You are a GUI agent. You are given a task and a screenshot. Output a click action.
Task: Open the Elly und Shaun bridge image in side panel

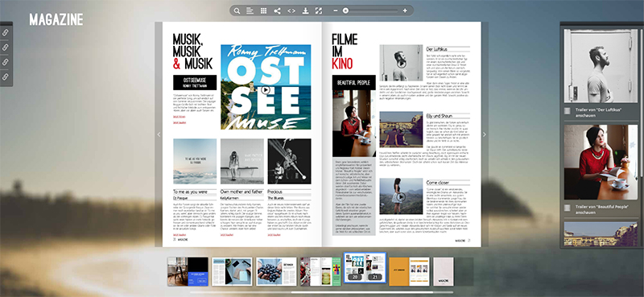click(601, 234)
